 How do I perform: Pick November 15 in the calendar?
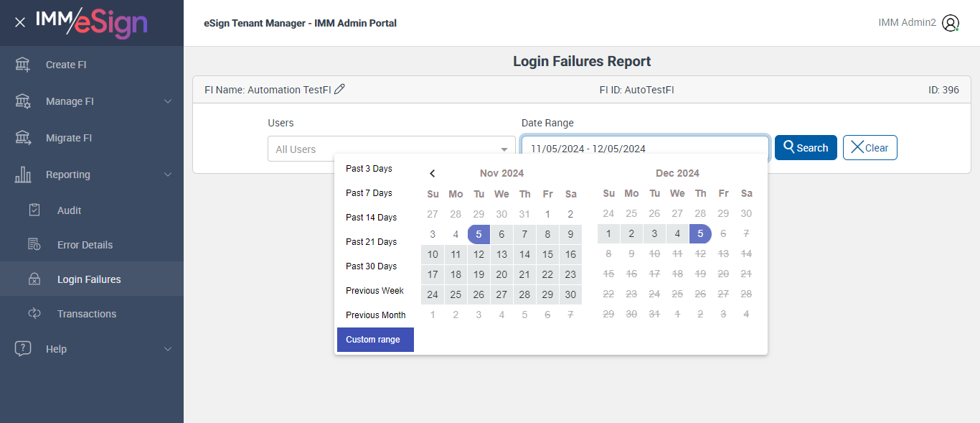(x=547, y=254)
